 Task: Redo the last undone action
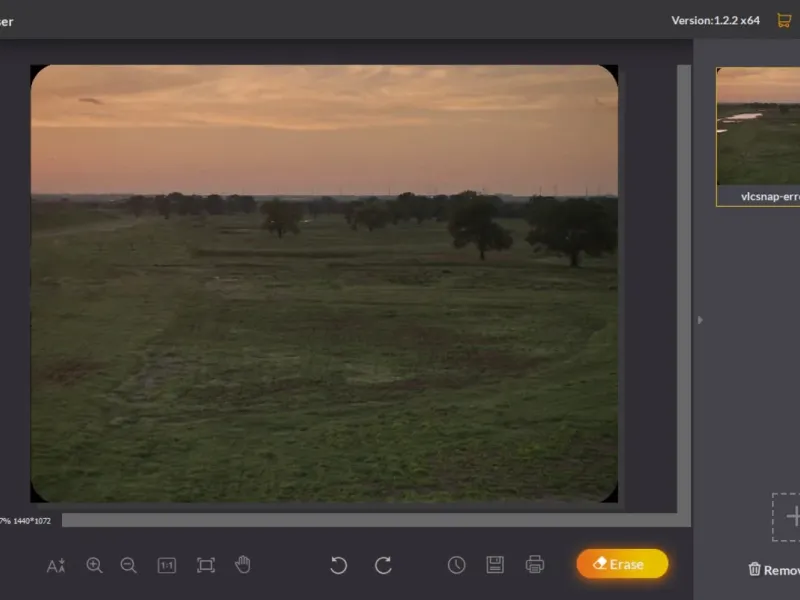pos(383,565)
